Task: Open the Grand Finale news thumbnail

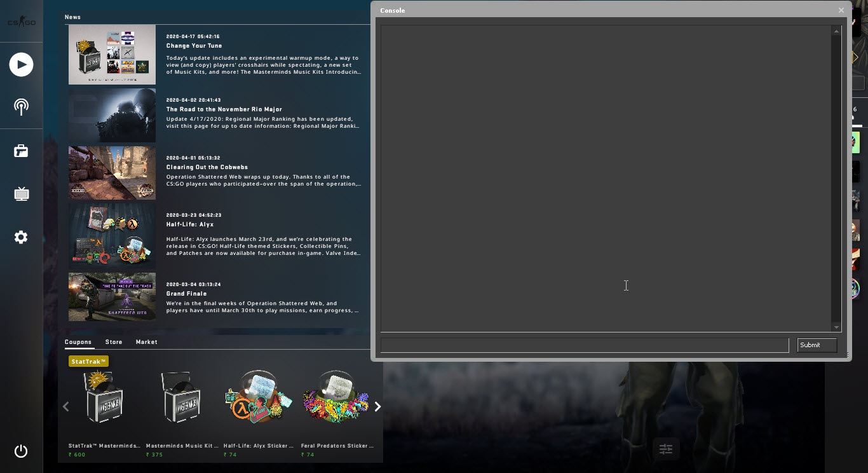Action: (x=112, y=297)
